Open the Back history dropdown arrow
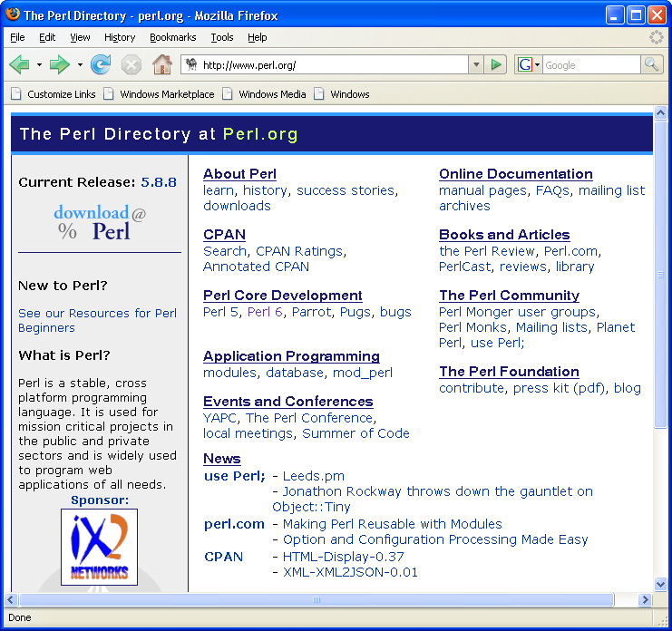The height and width of the screenshot is (631, 672). (39, 64)
